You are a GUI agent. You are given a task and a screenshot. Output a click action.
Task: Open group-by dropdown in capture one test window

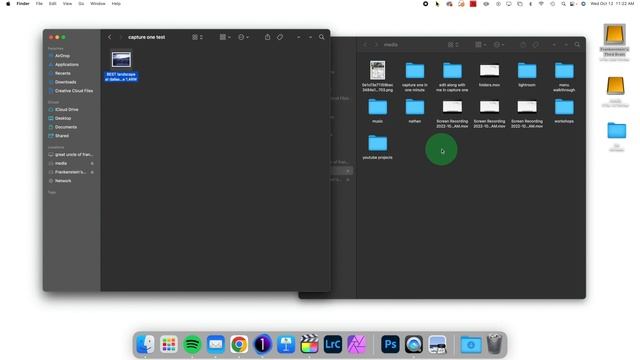[x=225, y=37]
